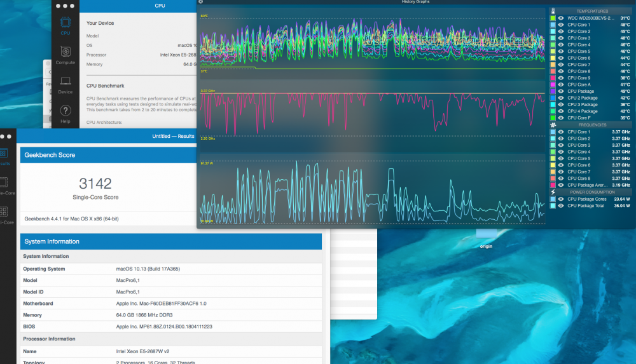636x364 pixels.
Task: Select the Frequencies section header
Action: coord(592,125)
